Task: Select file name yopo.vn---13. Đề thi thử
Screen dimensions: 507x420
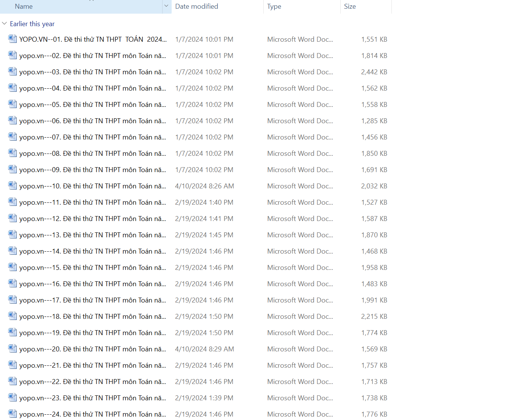Action: click(92, 235)
